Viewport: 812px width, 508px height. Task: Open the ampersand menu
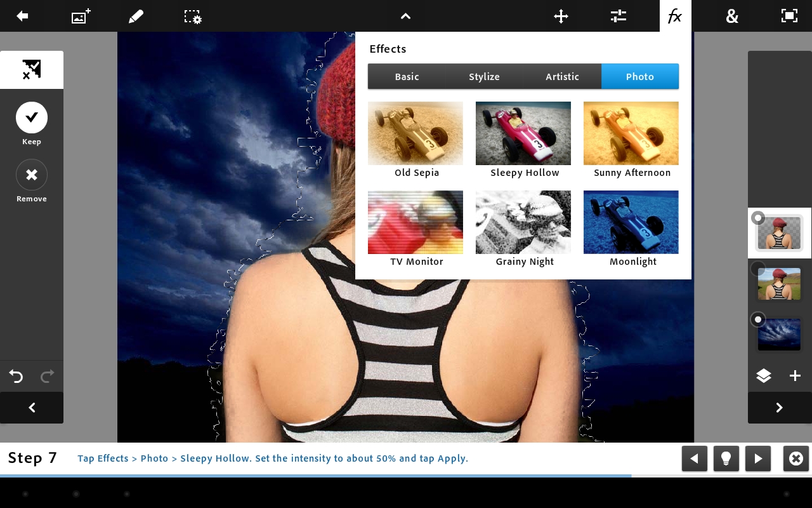coord(732,16)
